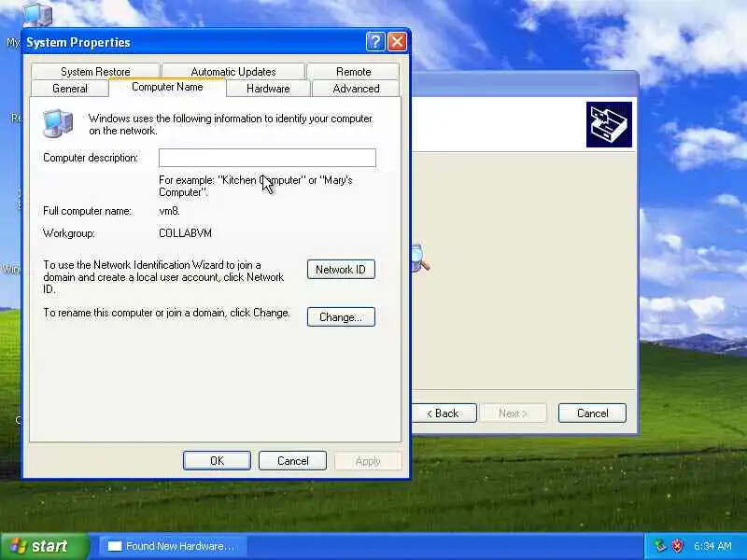Click the system clock showing 6:34 AM
Screen dimensions: 747x560
(x=712, y=546)
